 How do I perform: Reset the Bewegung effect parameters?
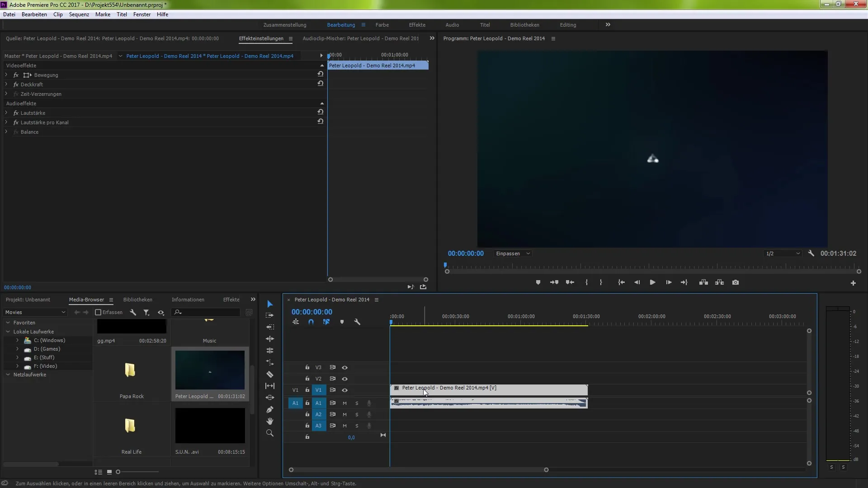tap(321, 74)
